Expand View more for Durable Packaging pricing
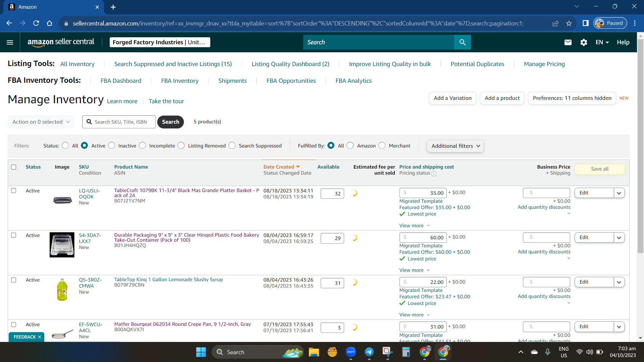The width and height of the screenshot is (644, 362). click(x=415, y=270)
